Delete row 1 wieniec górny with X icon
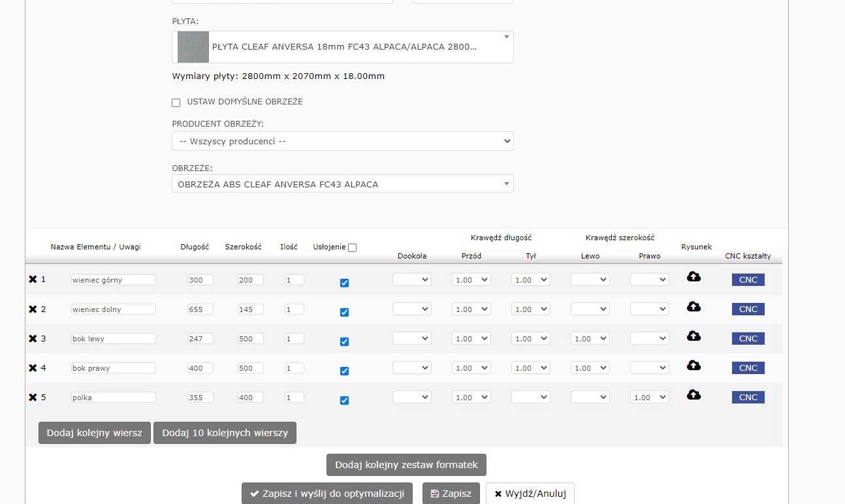The image size is (845, 504). pyautogui.click(x=33, y=279)
